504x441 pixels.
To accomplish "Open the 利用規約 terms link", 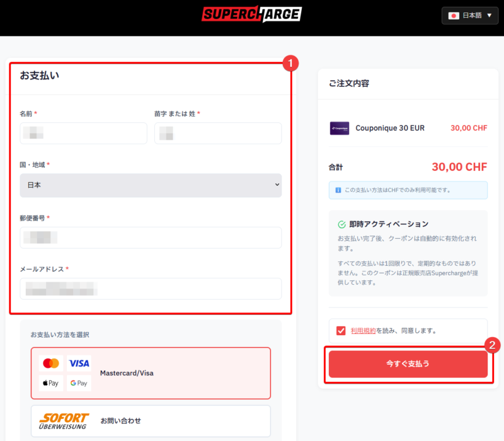I will click(x=363, y=331).
